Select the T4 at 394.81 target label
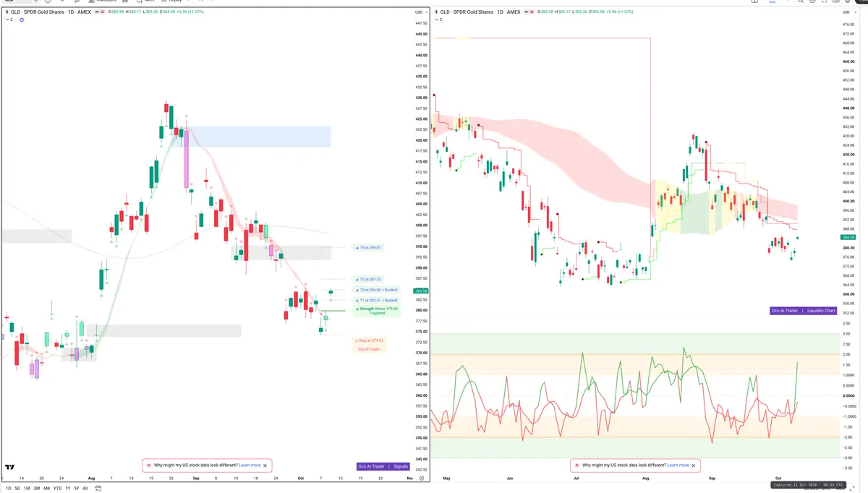Viewport: 868px width, 493px height. click(368, 247)
